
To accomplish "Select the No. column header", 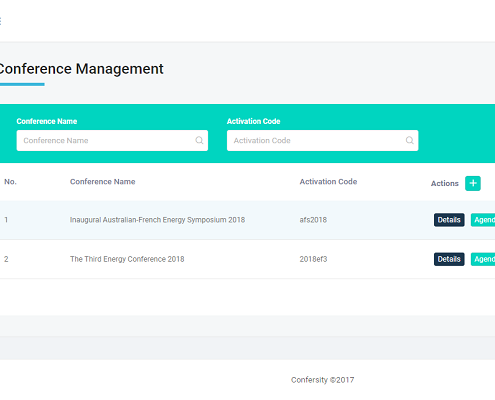I will pos(10,182).
